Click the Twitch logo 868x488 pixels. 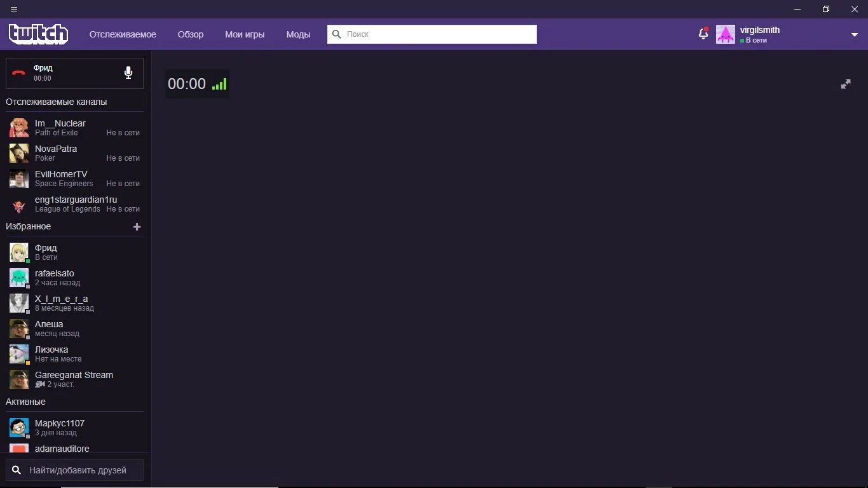click(38, 34)
